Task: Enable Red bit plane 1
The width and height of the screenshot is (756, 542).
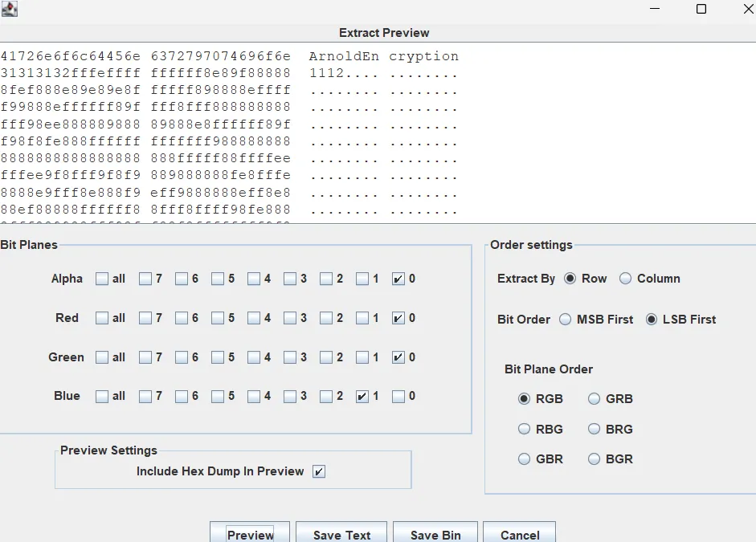Action: click(x=362, y=318)
